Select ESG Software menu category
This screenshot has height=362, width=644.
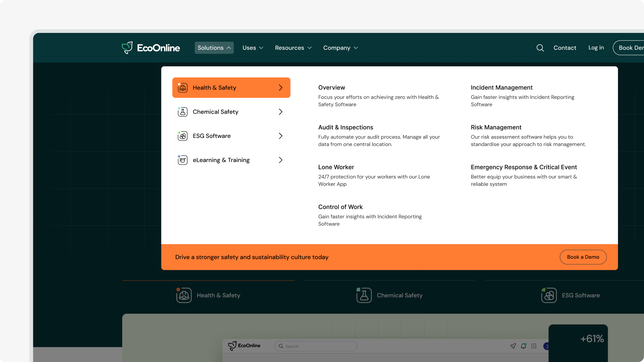(x=231, y=136)
